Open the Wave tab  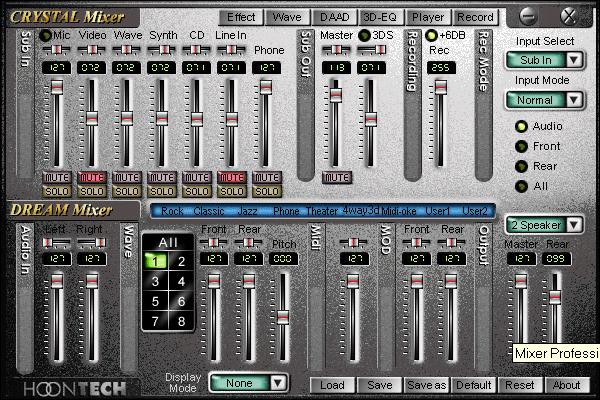tap(287, 17)
